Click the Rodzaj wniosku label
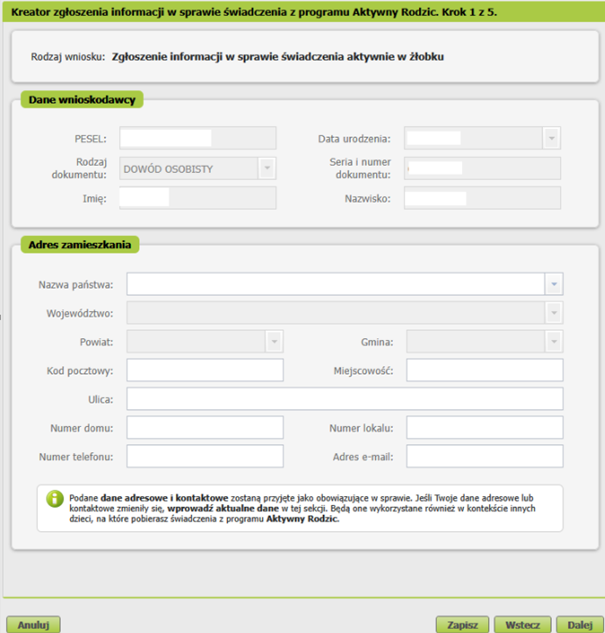 [x=68, y=57]
